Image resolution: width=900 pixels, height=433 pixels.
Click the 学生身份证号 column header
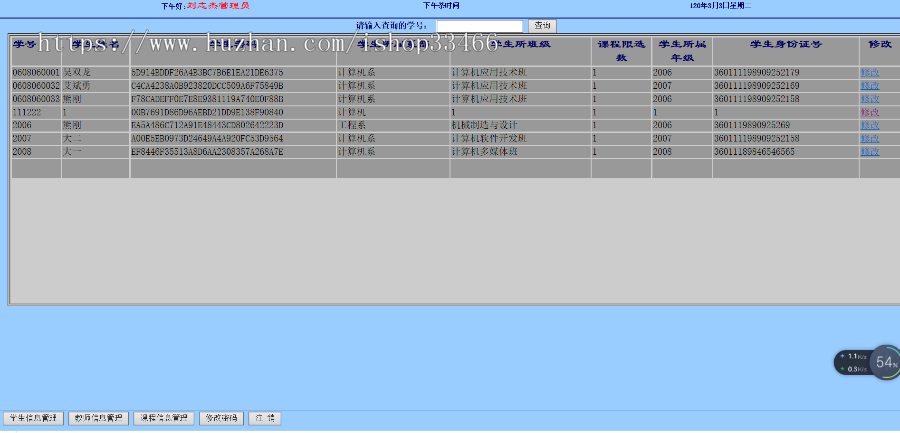pyautogui.click(x=785, y=44)
